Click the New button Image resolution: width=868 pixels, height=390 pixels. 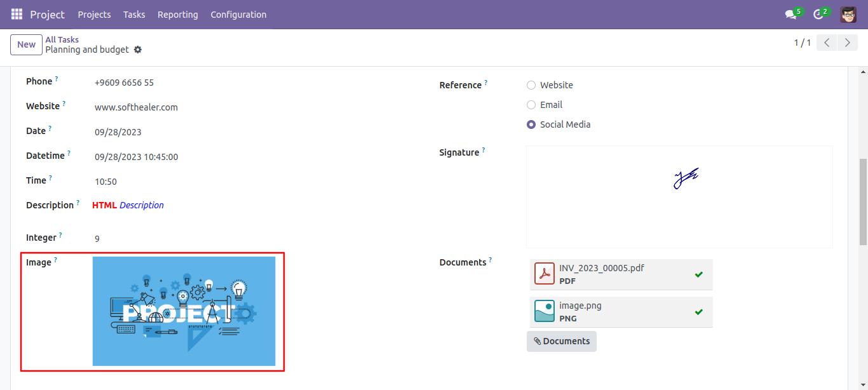click(x=26, y=44)
